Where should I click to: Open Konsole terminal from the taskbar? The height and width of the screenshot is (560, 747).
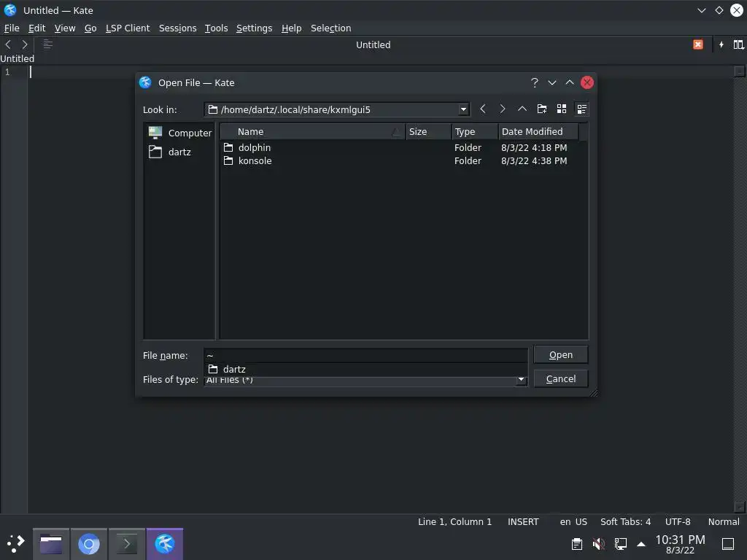point(127,543)
